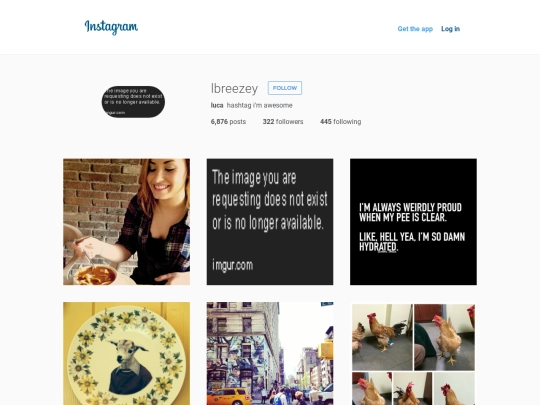Open the Get the app link
This screenshot has height=405, width=540.
pyautogui.click(x=415, y=29)
